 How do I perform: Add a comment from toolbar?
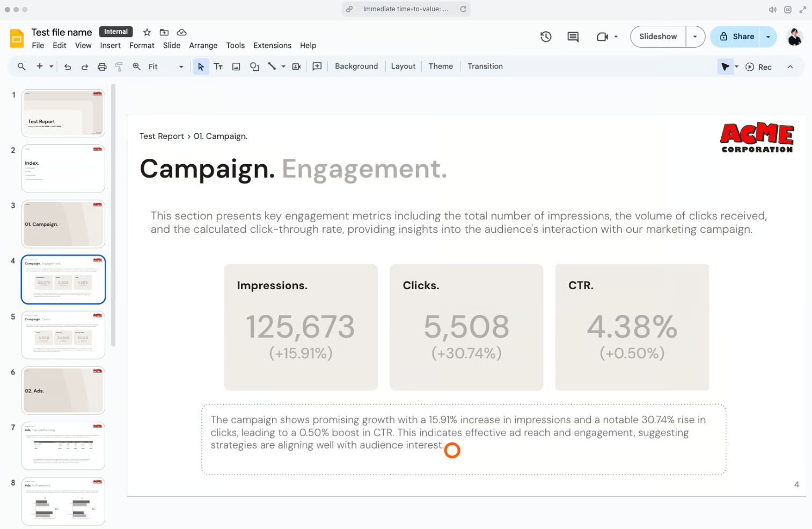pyautogui.click(x=317, y=67)
